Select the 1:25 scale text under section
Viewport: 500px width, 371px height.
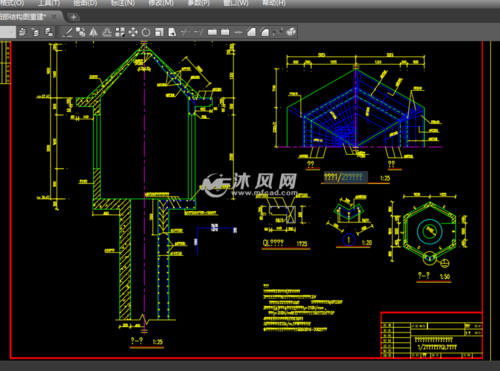tap(158, 342)
